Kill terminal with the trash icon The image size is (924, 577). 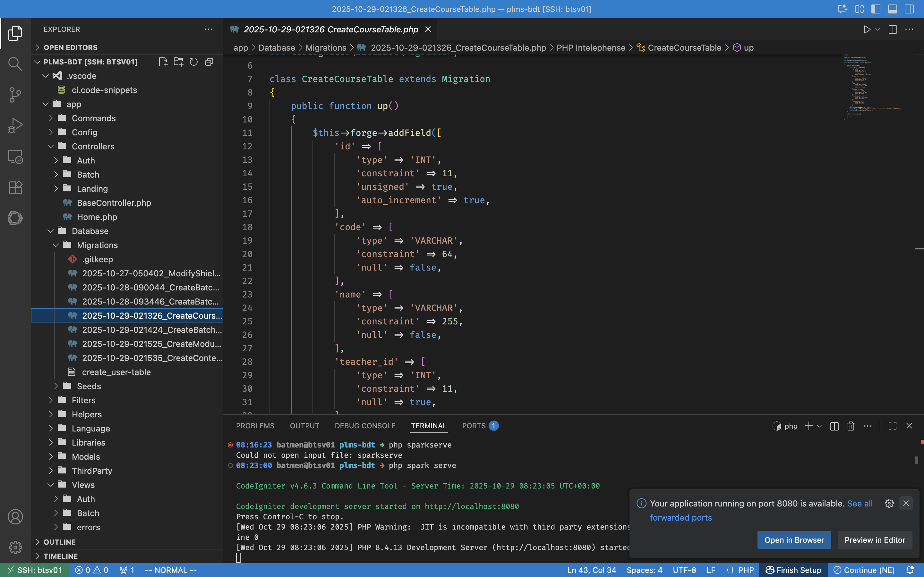pos(851,426)
